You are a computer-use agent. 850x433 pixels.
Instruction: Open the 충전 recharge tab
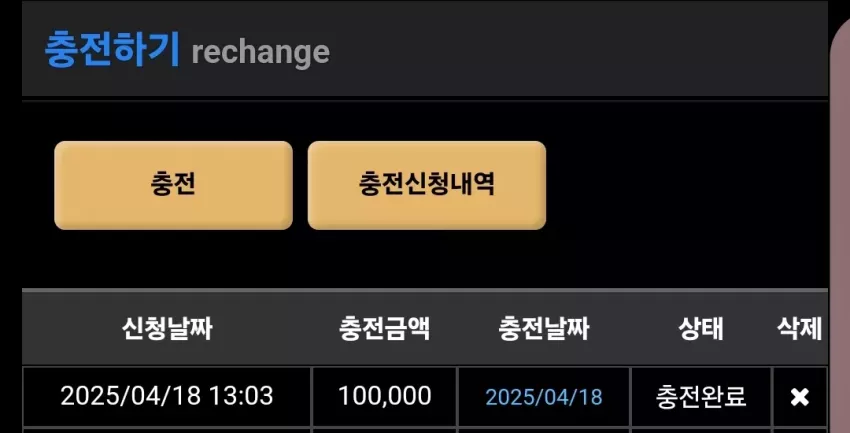pyautogui.click(x=173, y=185)
